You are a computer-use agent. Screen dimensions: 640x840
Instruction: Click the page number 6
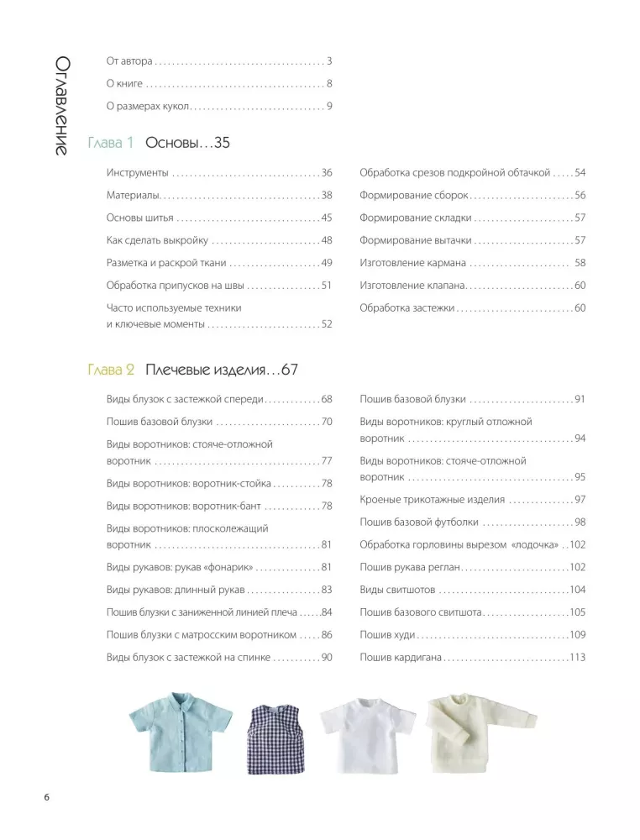[x=46, y=797]
